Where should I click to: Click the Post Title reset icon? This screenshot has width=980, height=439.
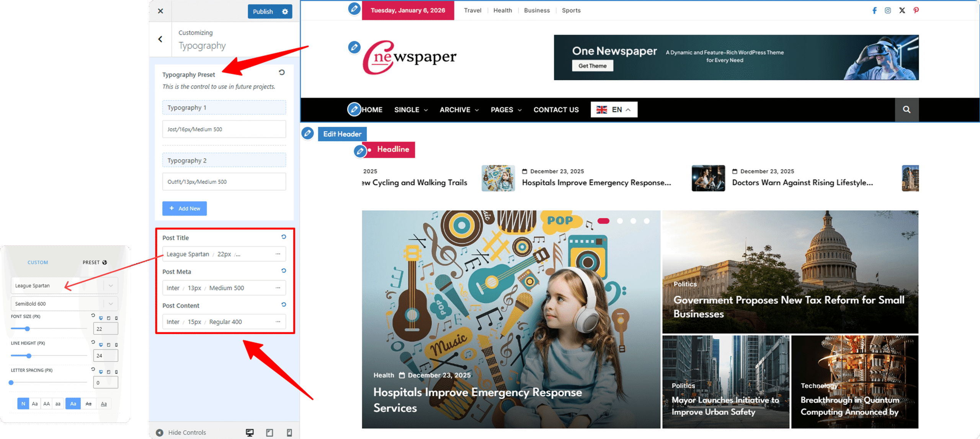pyautogui.click(x=284, y=237)
